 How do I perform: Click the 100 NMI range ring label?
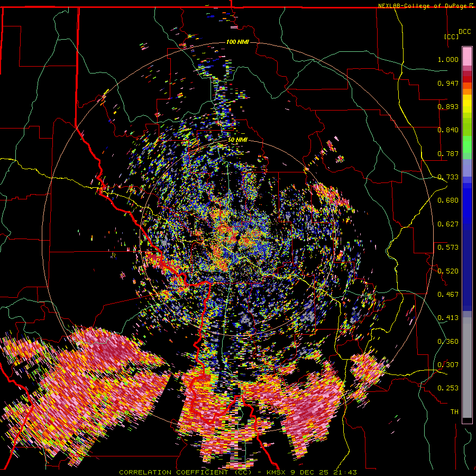point(237,42)
